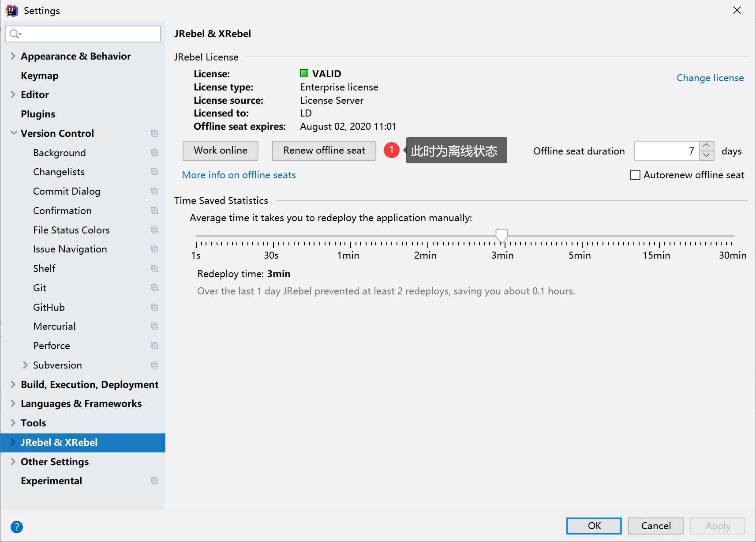The image size is (756, 542).
Task: Click the project-level icon beside Subversion
Action: (154, 365)
